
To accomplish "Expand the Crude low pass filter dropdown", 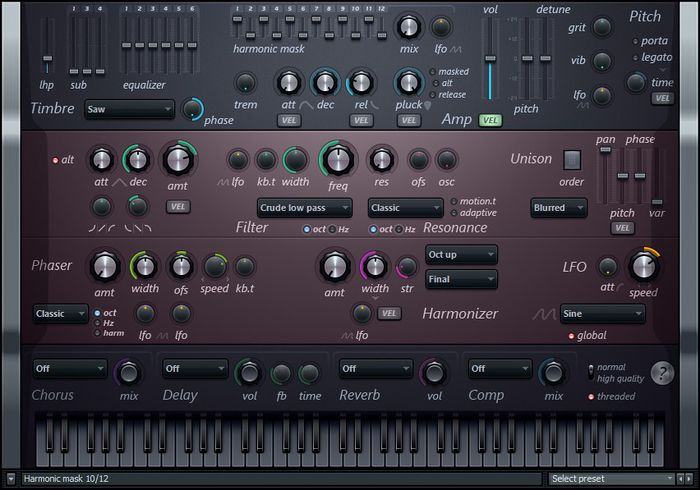I will click(x=304, y=208).
